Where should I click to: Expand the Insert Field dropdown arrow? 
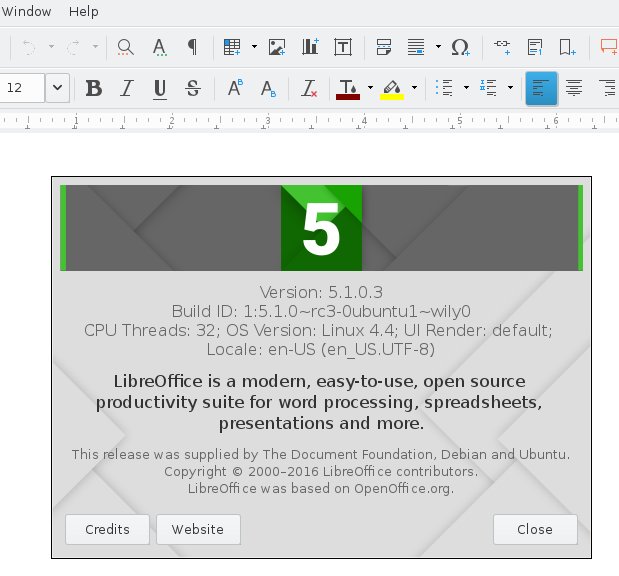click(438, 47)
